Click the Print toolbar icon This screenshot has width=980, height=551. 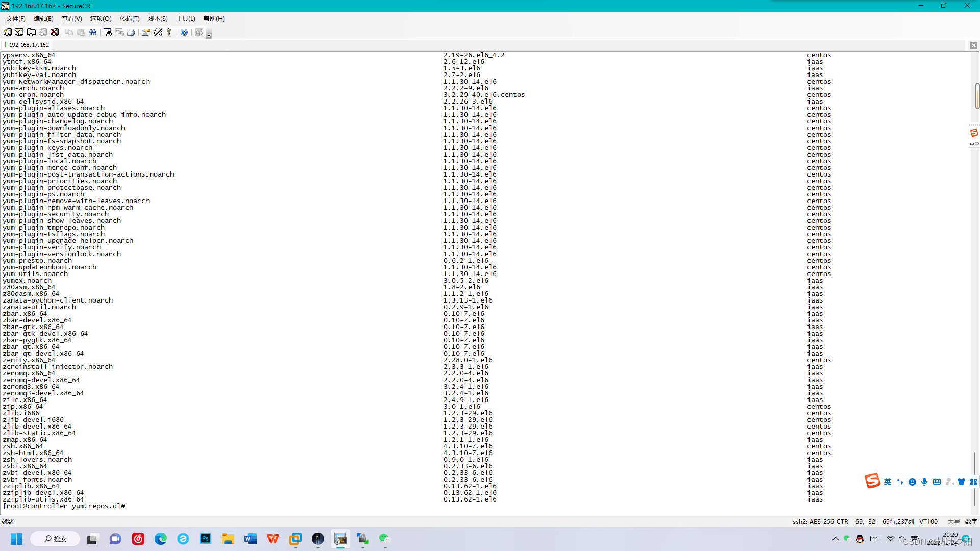(x=132, y=32)
